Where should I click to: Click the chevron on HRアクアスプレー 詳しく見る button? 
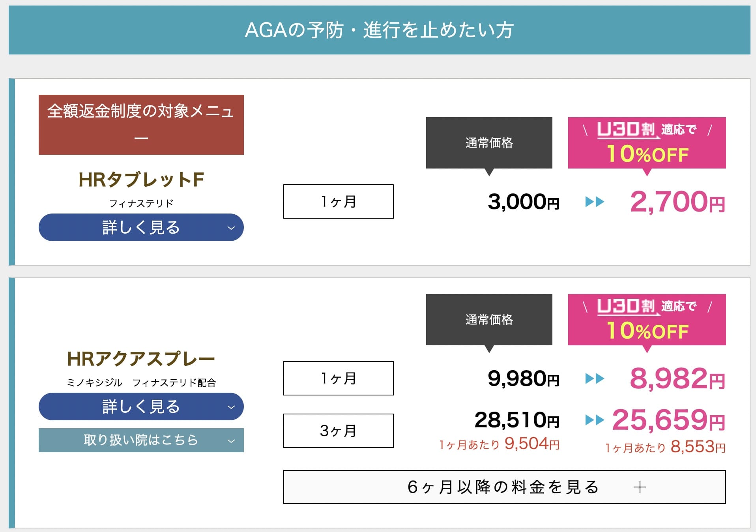[231, 407]
